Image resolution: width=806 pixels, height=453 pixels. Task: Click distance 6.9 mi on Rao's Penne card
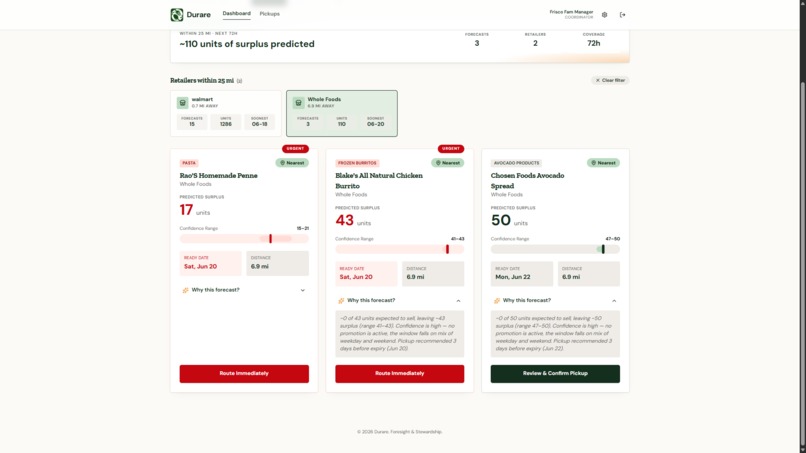(260, 266)
